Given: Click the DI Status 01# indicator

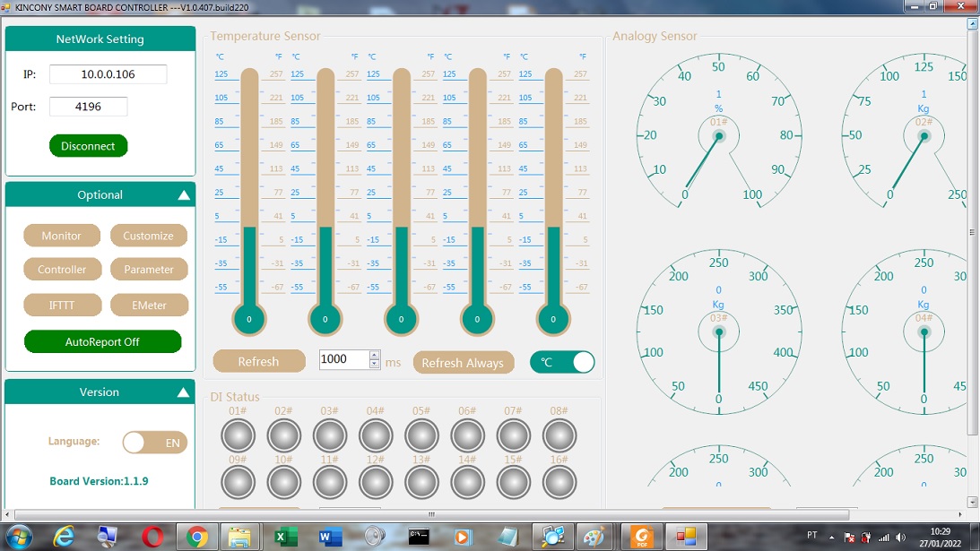Looking at the screenshot, I should click(x=238, y=436).
